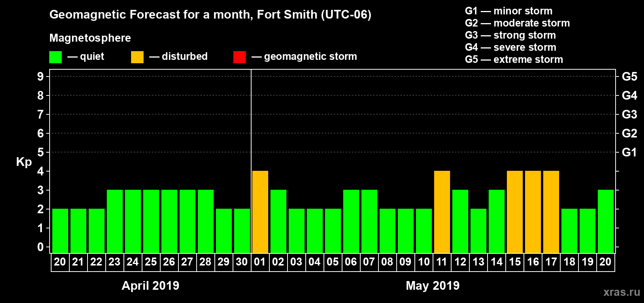
Task: Click the G4 right axis label
Action: coord(630,95)
